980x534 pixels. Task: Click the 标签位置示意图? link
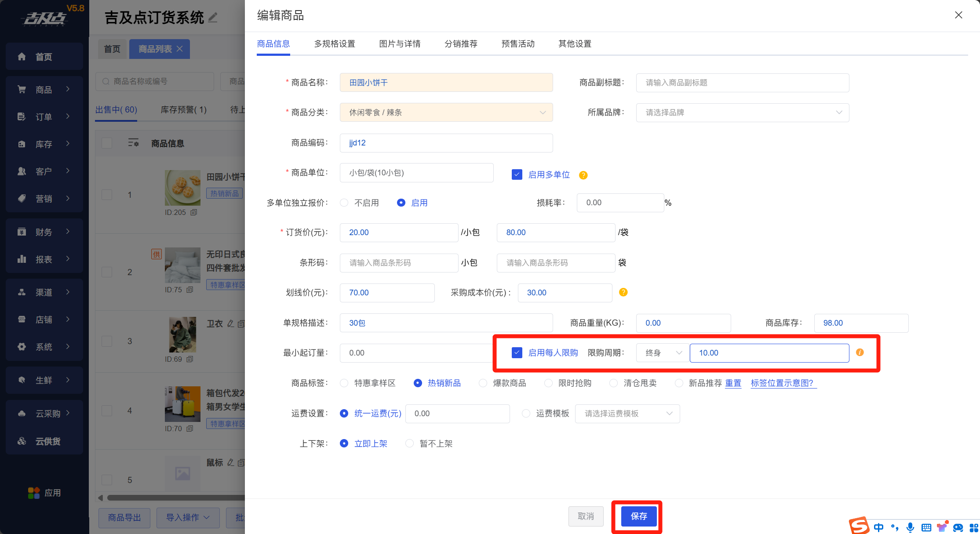point(782,383)
